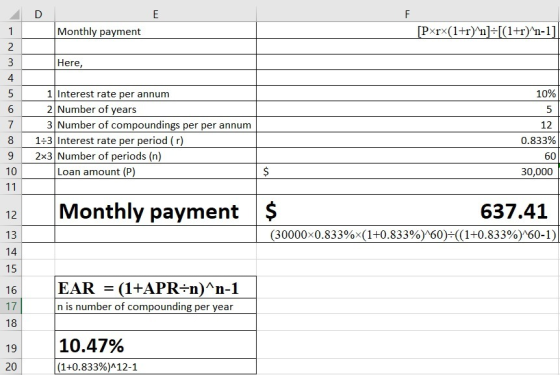Click the 0.833% value cell
Image resolution: width=560 pixels, height=375 pixels.
(x=408, y=140)
